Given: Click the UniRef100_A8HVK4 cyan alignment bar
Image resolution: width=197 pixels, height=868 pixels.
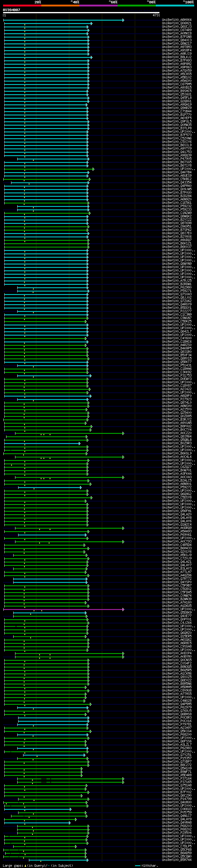Looking at the screenshot, I should tap(64, 20).
